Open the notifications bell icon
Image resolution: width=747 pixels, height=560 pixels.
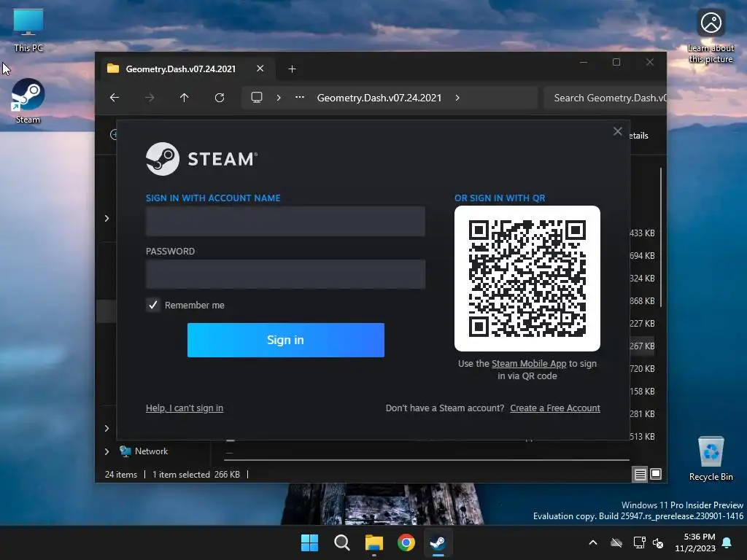(727, 542)
